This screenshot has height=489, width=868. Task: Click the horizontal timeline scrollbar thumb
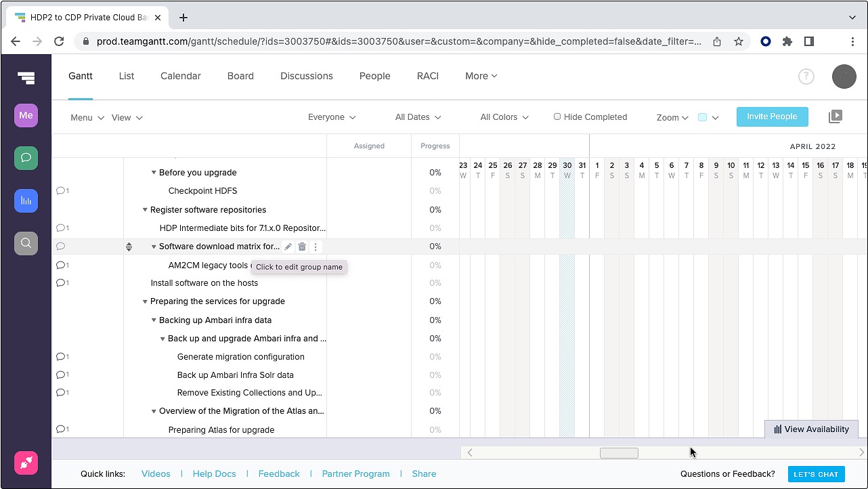click(619, 453)
